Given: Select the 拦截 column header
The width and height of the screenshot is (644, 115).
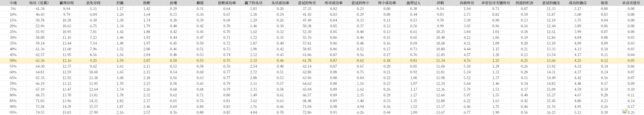Looking at the screenshot, I should [x=120, y=3].
